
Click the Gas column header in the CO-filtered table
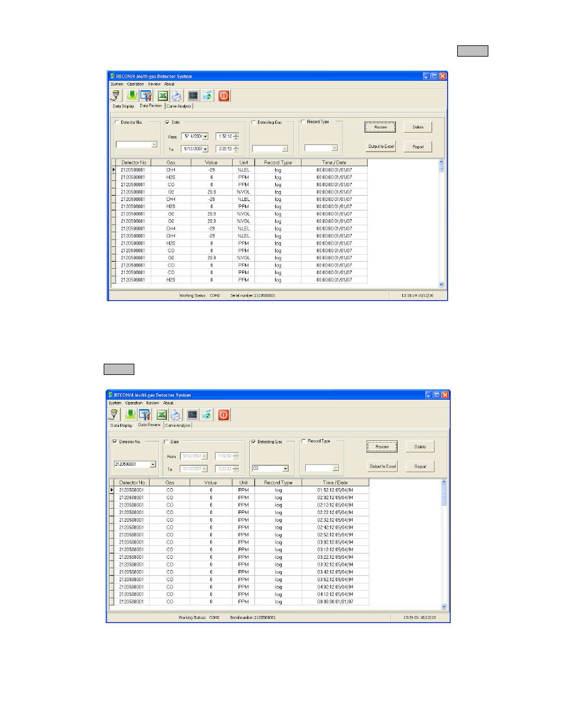[170, 483]
